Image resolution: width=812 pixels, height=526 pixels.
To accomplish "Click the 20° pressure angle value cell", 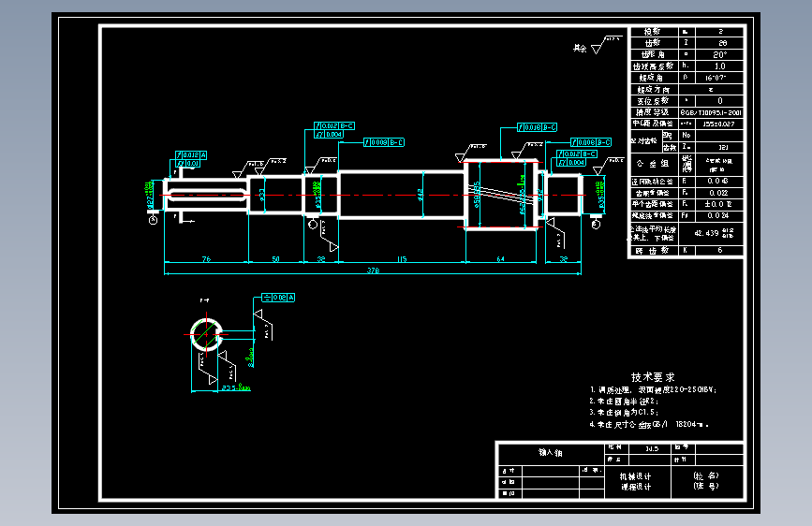I will 719,54.
